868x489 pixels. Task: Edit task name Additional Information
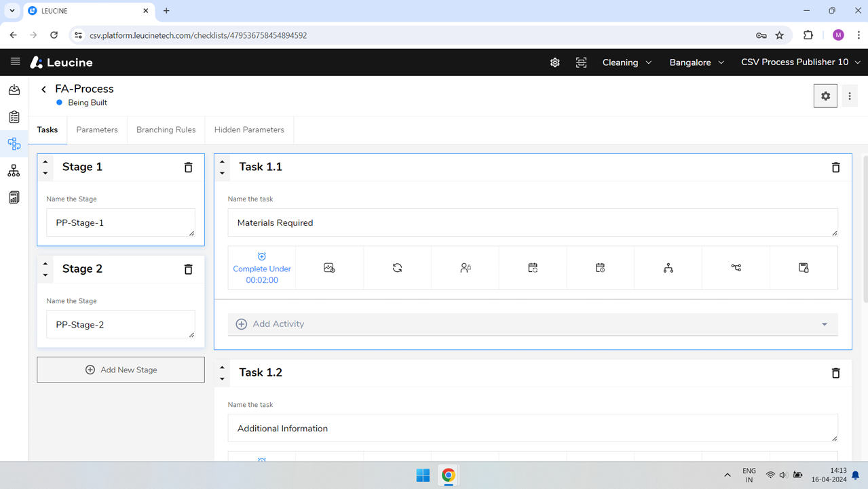[533, 429]
